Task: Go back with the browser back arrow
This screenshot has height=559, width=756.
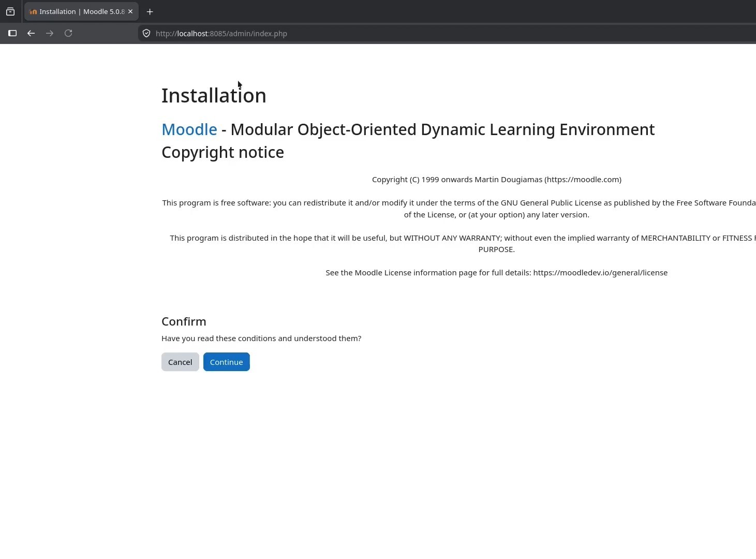Action: coord(31,33)
